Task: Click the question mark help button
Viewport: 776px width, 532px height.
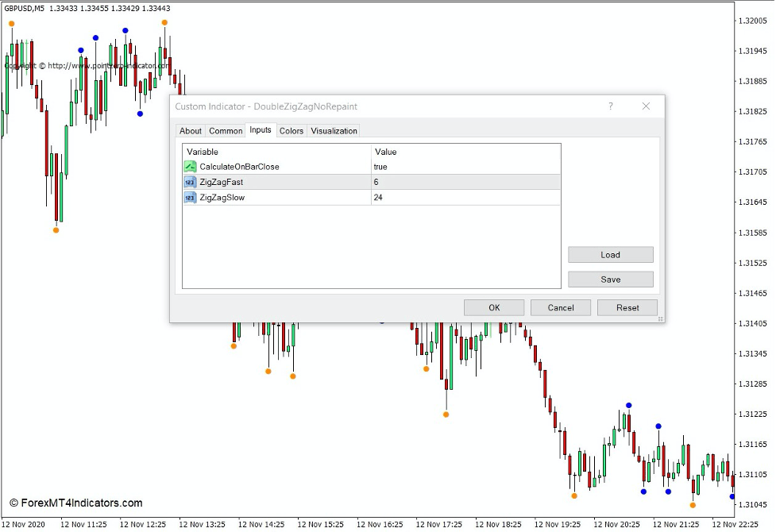Action: pyautogui.click(x=611, y=106)
